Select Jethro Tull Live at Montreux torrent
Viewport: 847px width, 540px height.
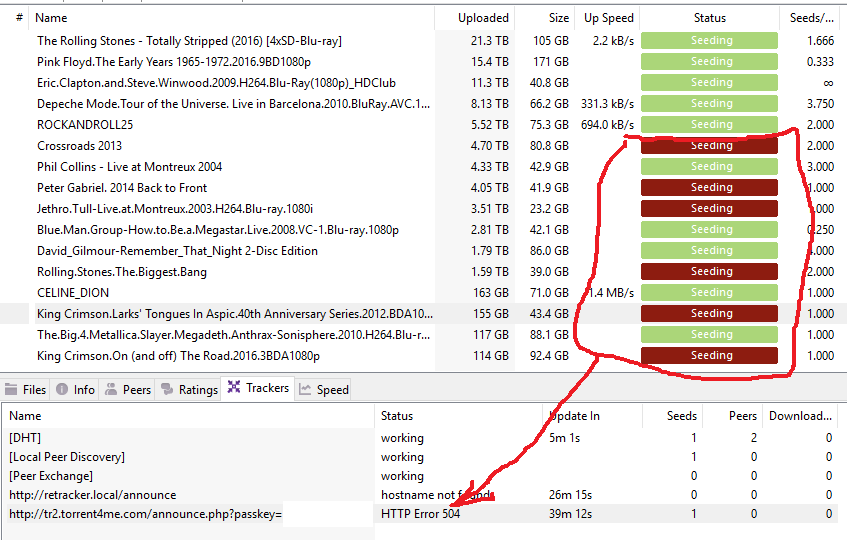(x=174, y=209)
